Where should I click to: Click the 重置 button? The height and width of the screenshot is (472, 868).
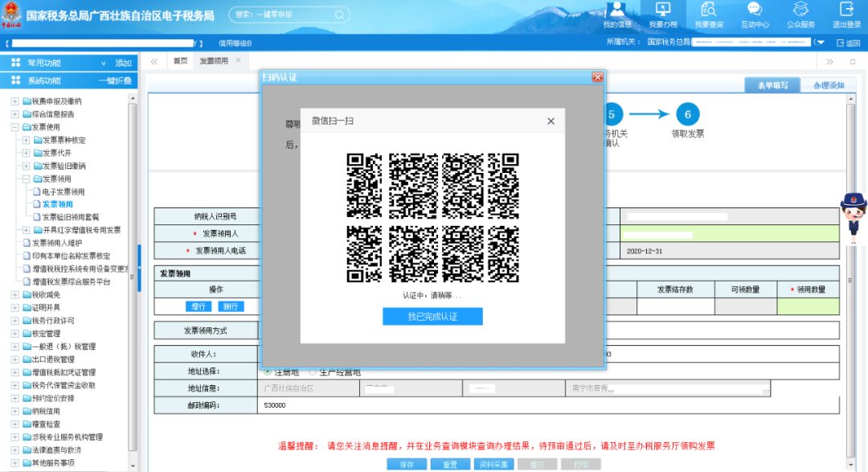451,464
